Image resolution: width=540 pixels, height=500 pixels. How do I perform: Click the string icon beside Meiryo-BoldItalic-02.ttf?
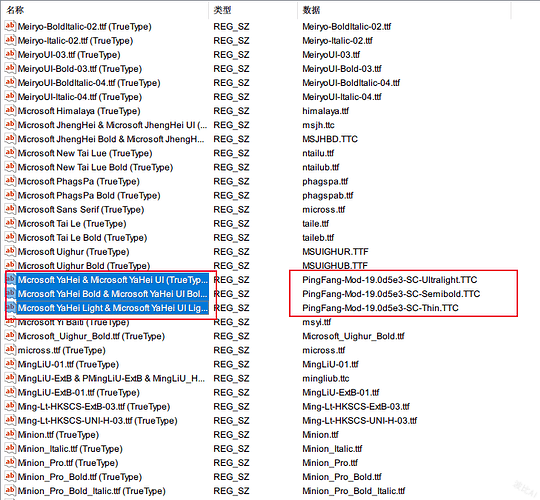pos(10,27)
